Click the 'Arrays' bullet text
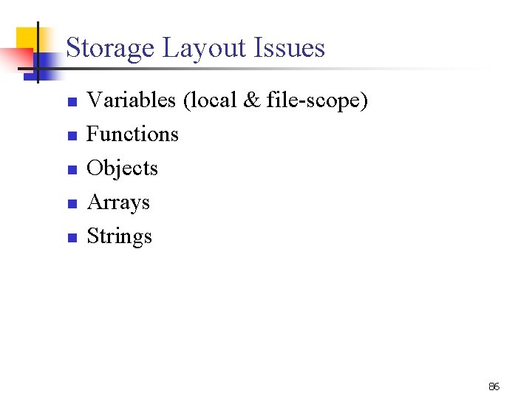532x399 pixels. (x=118, y=202)
